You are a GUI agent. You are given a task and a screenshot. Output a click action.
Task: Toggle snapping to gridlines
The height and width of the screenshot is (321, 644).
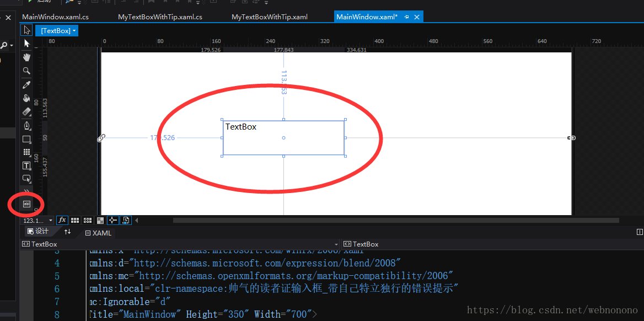coord(88,220)
